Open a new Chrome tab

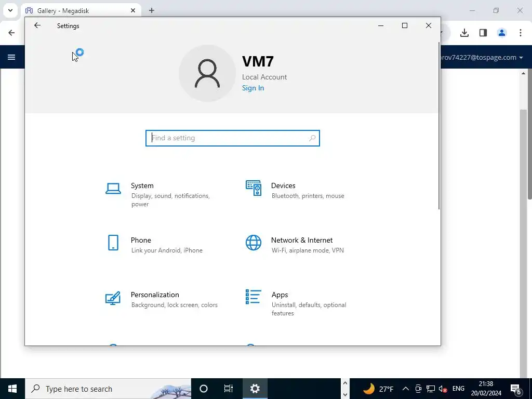point(152,10)
